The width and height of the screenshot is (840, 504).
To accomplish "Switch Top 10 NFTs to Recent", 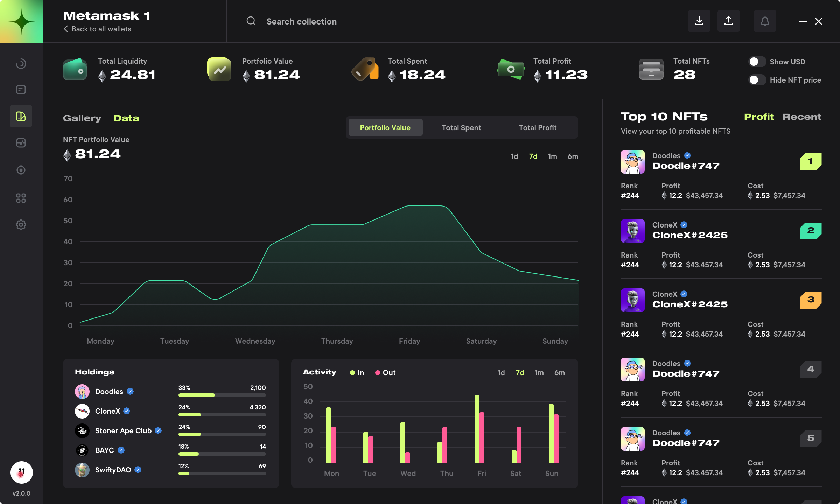I will (x=801, y=117).
